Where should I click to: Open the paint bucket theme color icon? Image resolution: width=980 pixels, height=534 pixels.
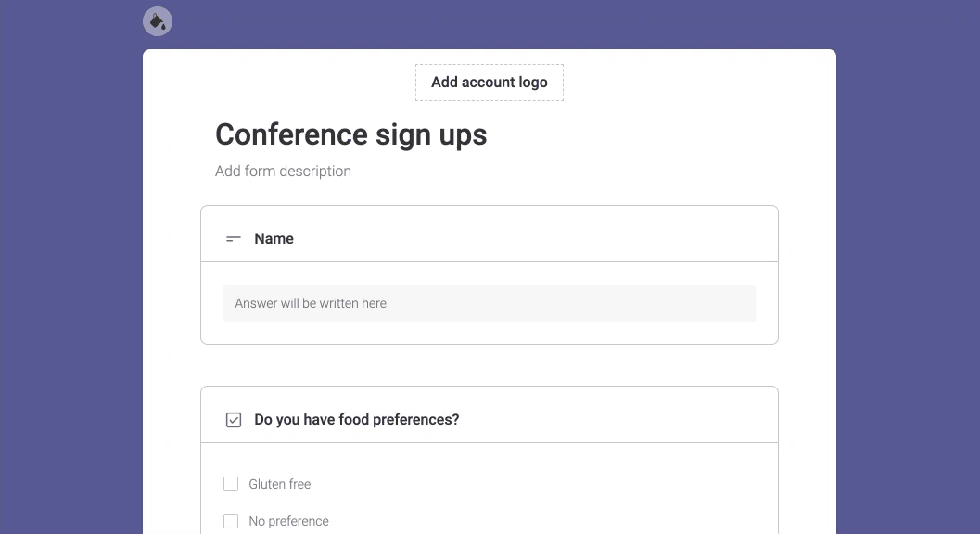158,22
